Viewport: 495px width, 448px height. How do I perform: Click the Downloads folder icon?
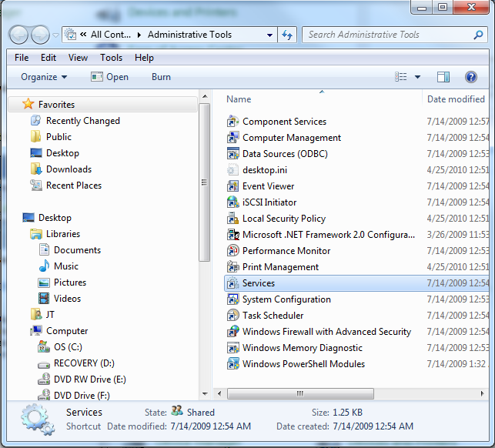coord(36,169)
